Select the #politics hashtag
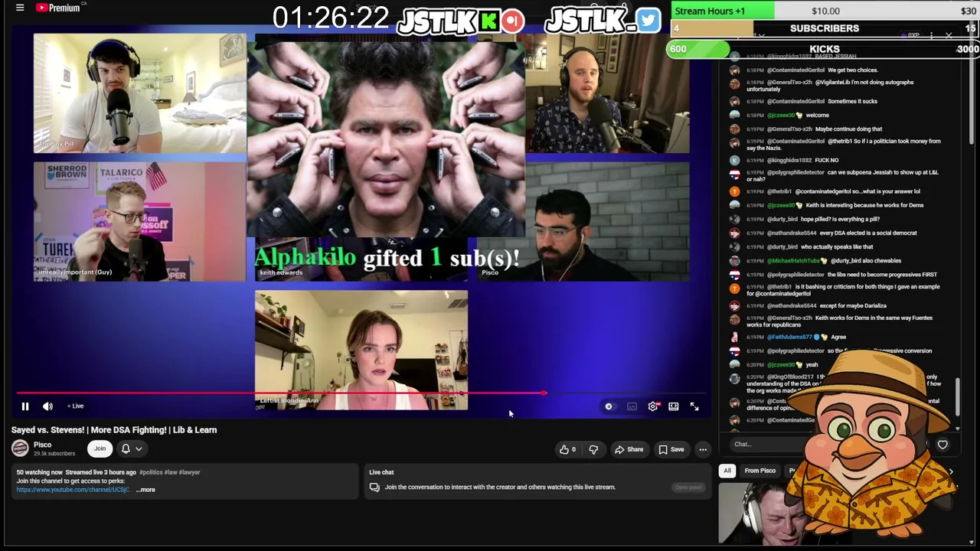The height and width of the screenshot is (551, 980). pos(151,472)
